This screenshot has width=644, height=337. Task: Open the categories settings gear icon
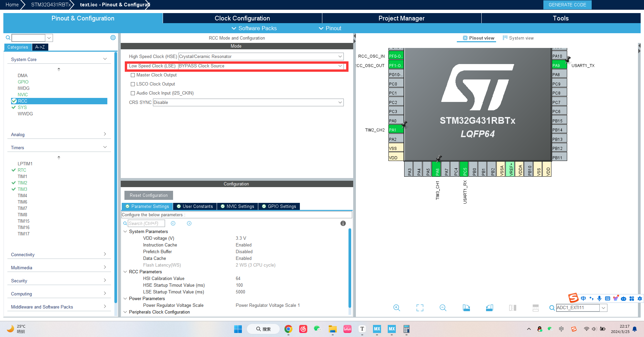tap(113, 38)
